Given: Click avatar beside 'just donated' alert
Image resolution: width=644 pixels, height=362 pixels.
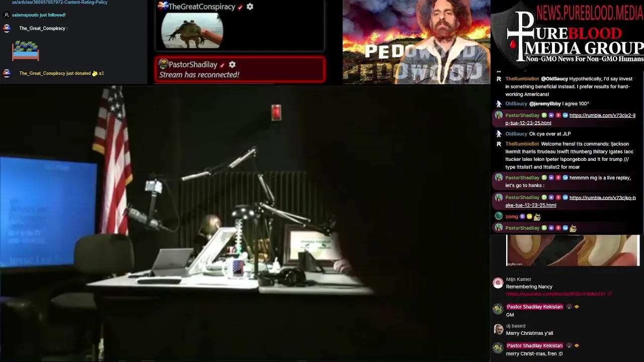Looking at the screenshot, I should pyautogui.click(x=7, y=73).
